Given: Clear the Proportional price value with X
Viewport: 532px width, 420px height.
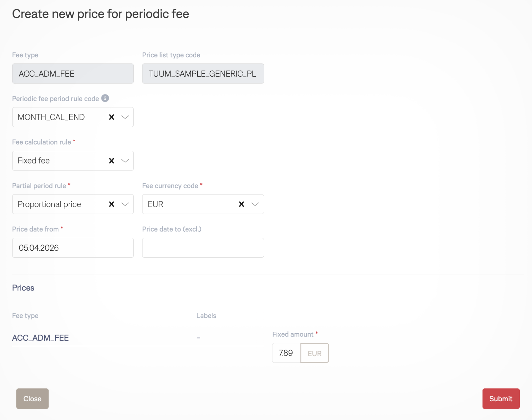Looking at the screenshot, I should coord(111,204).
